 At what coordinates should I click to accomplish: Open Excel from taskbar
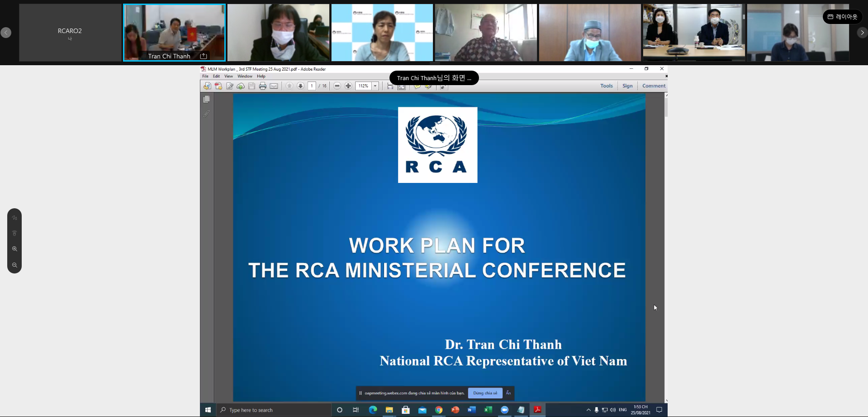488,410
